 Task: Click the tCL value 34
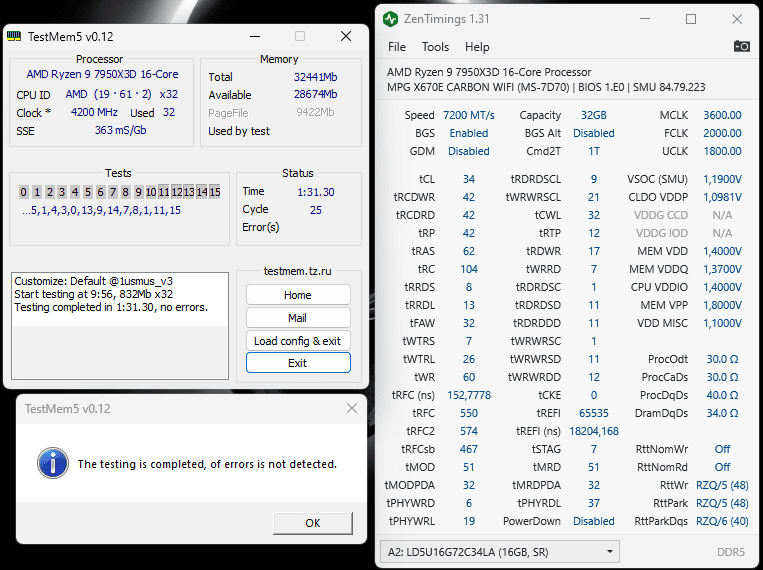[469, 179]
